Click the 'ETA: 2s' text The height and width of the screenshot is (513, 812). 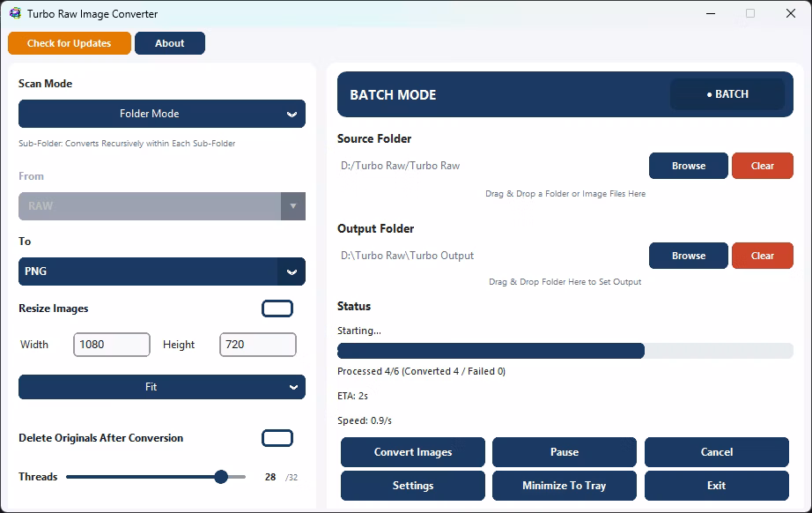(x=352, y=396)
